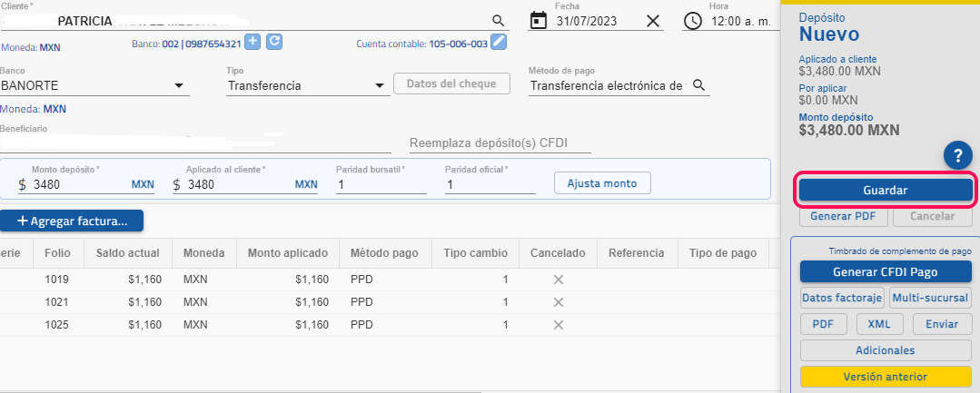This screenshot has width=980, height=393.
Task: Refresh the bank account list icon
Action: click(273, 42)
